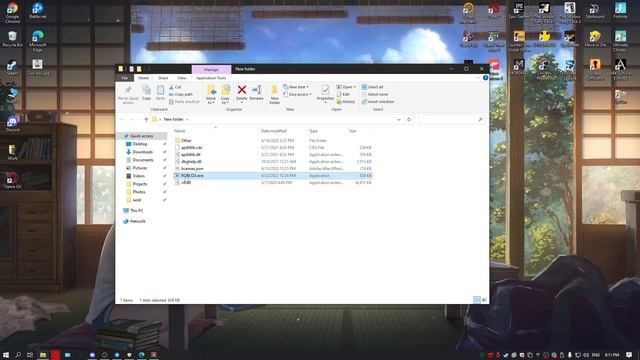Click the Up one level arrow

click(x=146, y=120)
